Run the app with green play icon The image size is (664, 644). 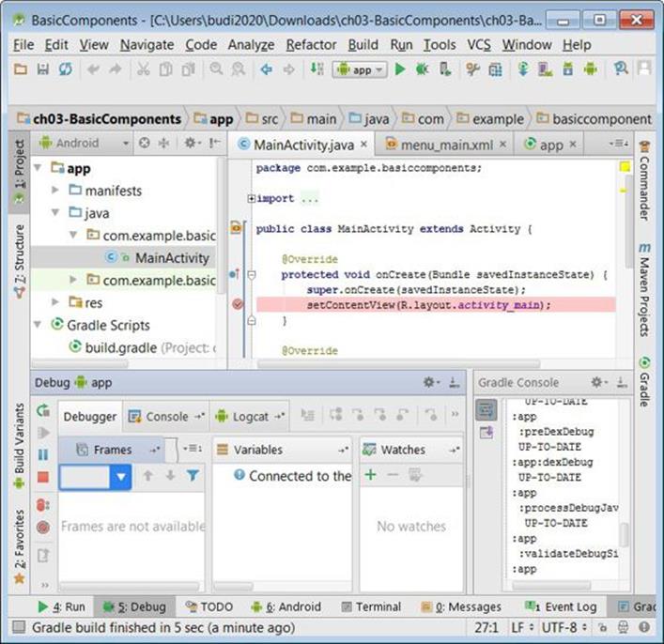400,69
